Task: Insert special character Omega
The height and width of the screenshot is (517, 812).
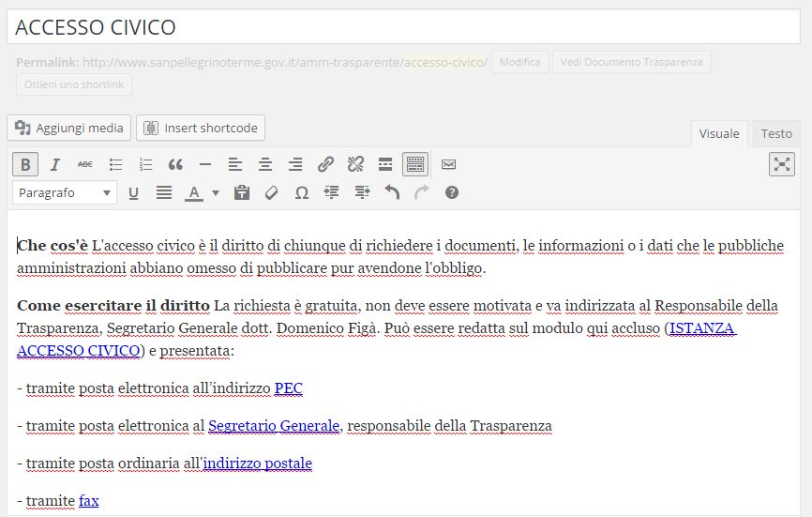Action: pyautogui.click(x=301, y=193)
